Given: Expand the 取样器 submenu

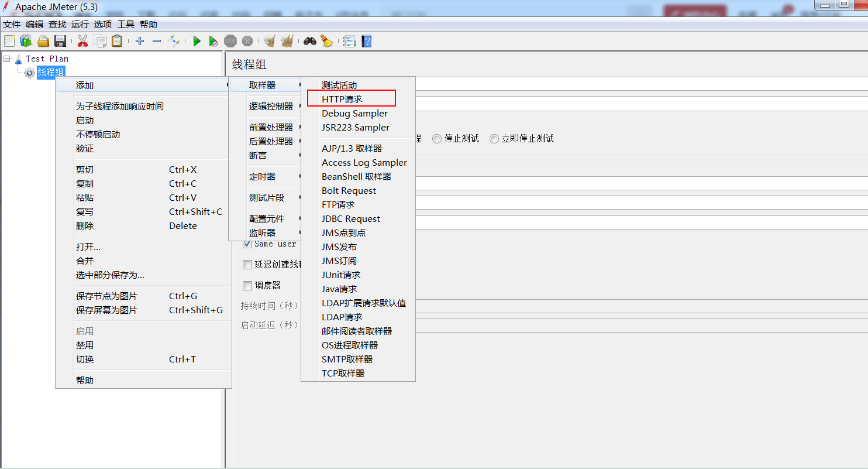Looking at the screenshot, I should (265, 85).
